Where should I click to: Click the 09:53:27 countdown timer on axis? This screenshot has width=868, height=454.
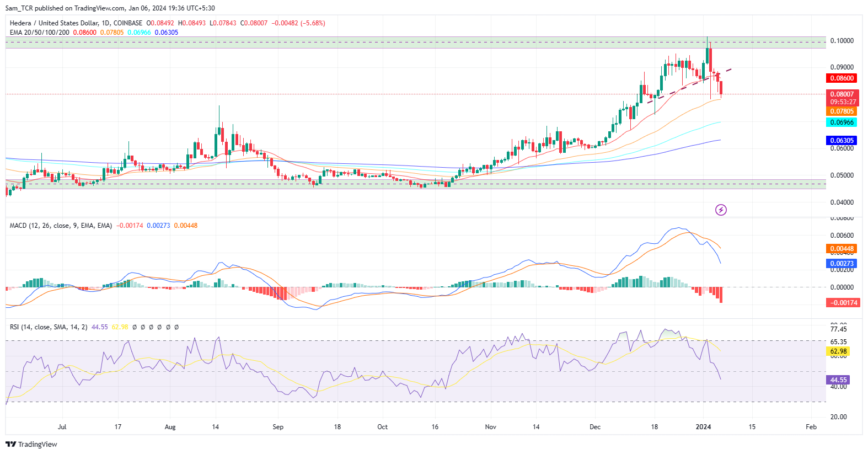(x=843, y=102)
